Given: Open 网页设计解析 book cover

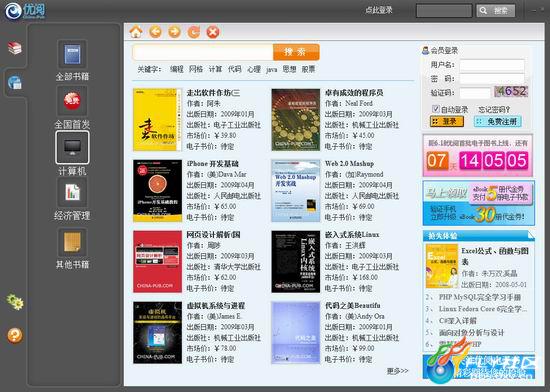Looking at the screenshot, I should 157,262.
